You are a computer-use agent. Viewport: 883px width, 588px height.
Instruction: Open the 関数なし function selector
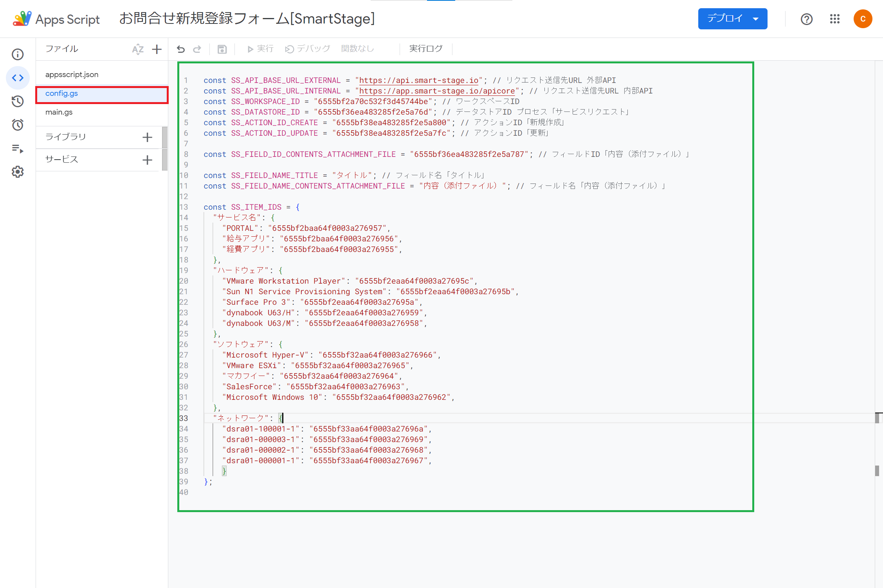click(x=358, y=49)
